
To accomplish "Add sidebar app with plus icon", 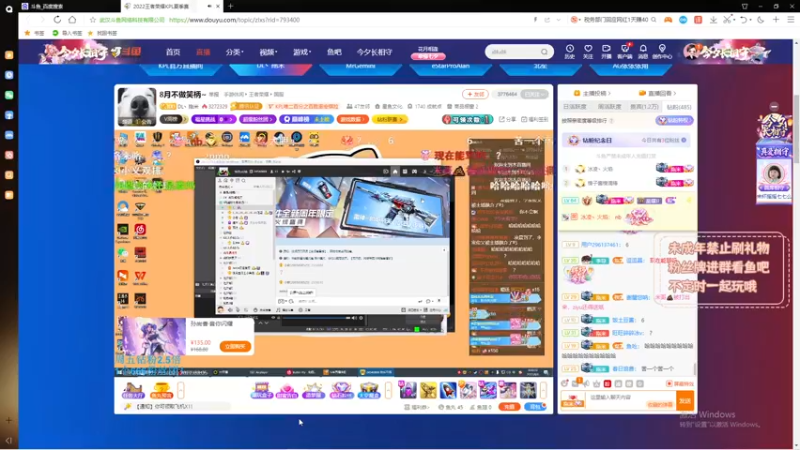I will [9, 420].
